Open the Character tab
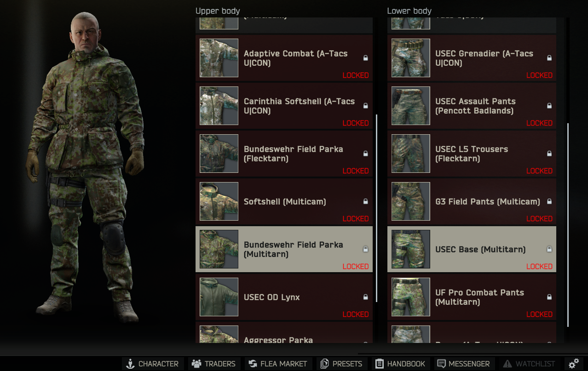The image size is (588, 371). pyautogui.click(x=153, y=364)
